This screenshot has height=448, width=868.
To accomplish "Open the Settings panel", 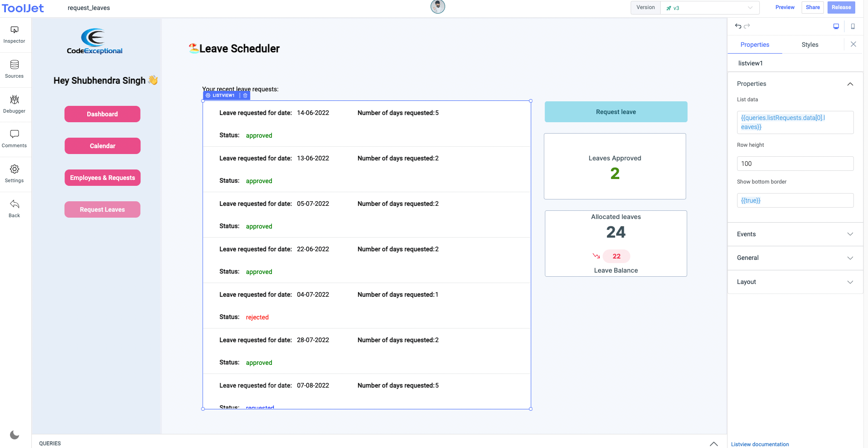I will point(15,173).
